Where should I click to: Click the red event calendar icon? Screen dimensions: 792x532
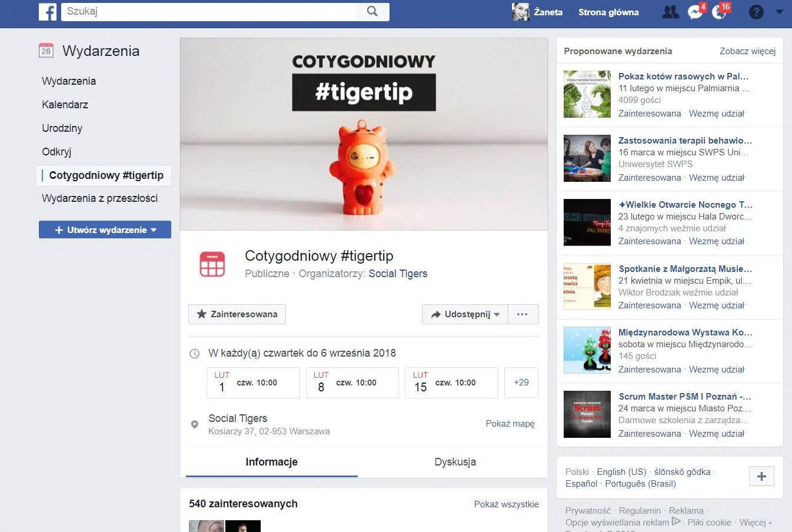[x=212, y=264]
